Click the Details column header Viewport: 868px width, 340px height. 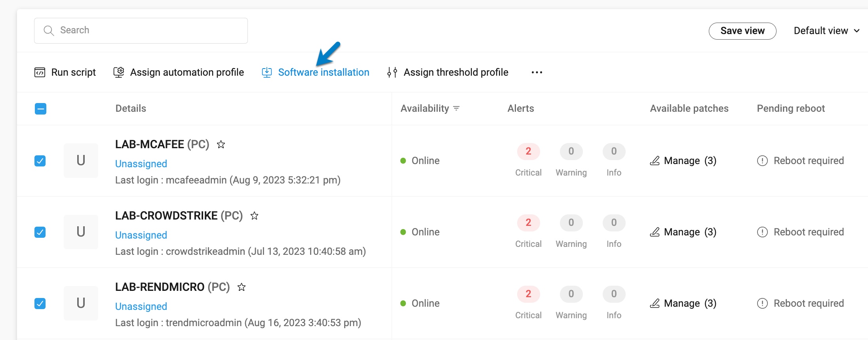pyautogui.click(x=131, y=108)
